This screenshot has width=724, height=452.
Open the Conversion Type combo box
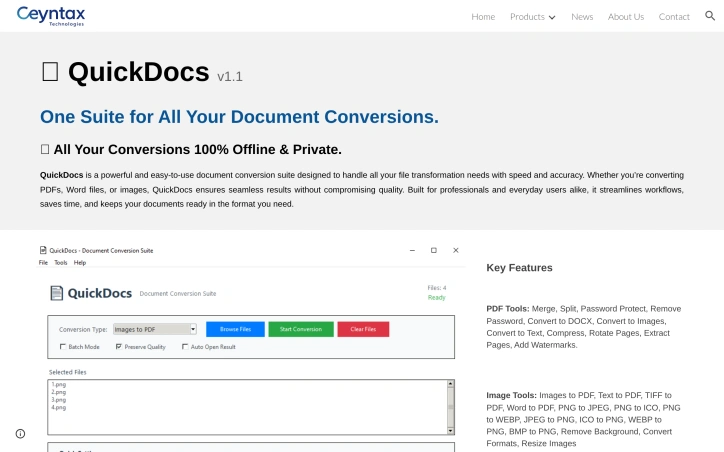(x=155, y=329)
